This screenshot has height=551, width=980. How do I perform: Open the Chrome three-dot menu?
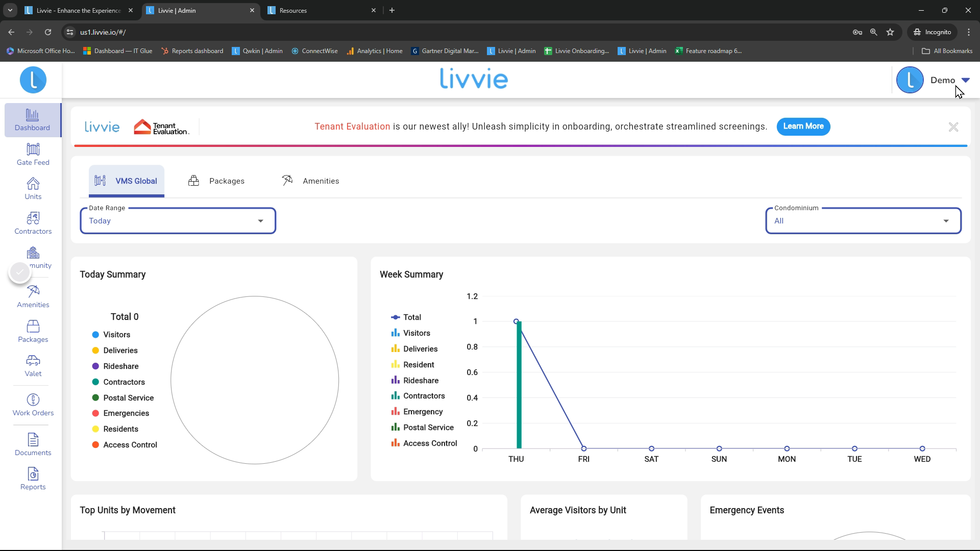tap(969, 32)
